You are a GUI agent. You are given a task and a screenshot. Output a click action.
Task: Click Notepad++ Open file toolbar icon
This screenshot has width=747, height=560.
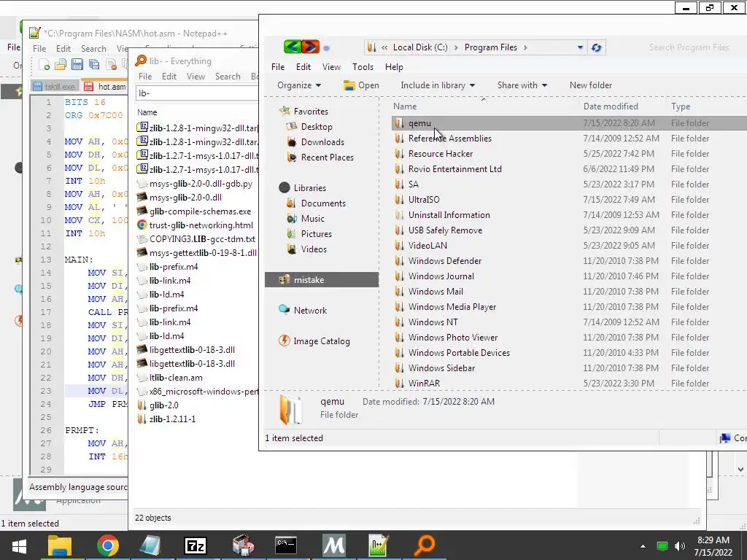(x=61, y=64)
